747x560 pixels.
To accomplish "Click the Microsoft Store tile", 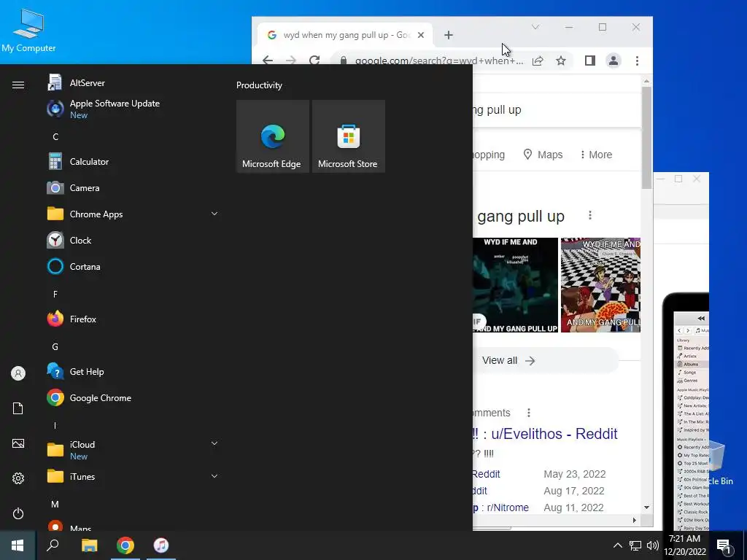I will click(x=348, y=136).
